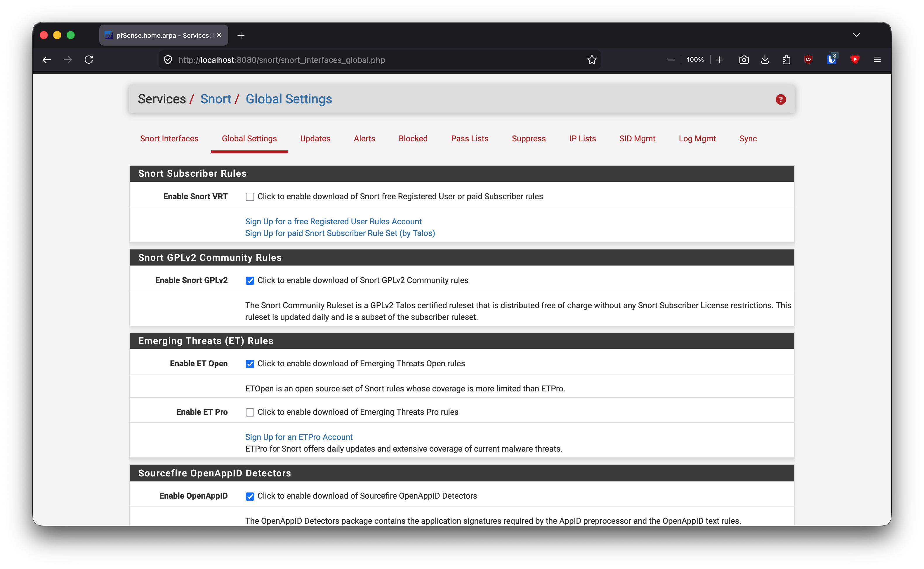Click the shield tracking protection icon
924x569 pixels.
coord(168,60)
